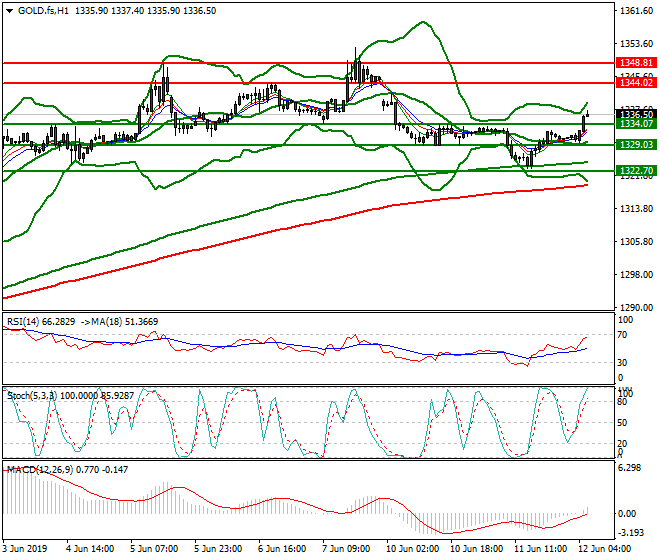The image size is (660, 560).
Task: Select the Stochastic 80 level axis value
Action: point(623,402)
